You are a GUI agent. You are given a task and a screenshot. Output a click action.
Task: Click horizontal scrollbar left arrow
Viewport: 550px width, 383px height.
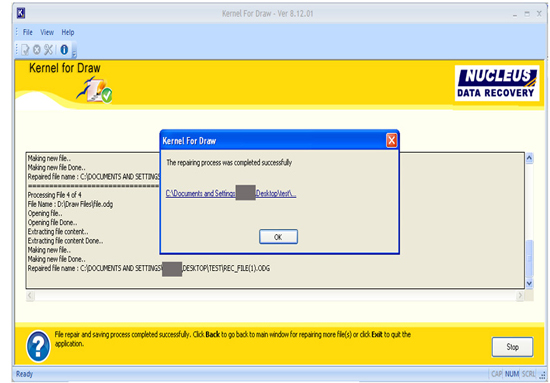[30, 296]
